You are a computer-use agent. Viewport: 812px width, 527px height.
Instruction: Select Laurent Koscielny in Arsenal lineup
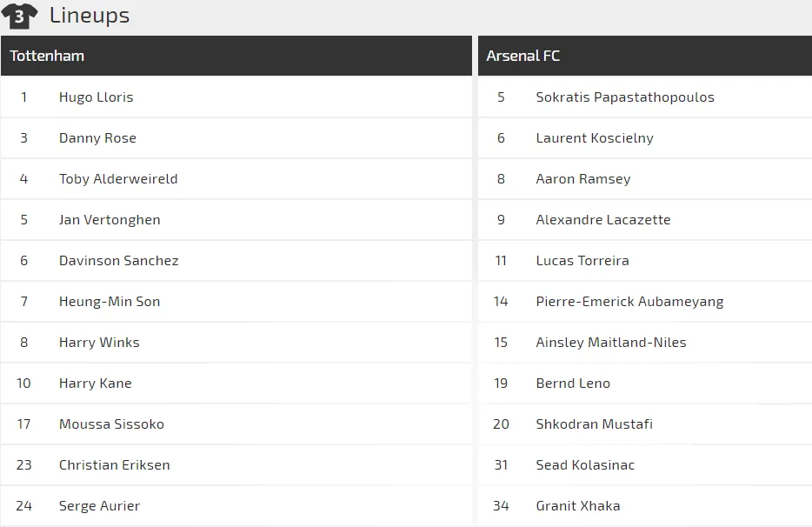(x=594, y=138)
